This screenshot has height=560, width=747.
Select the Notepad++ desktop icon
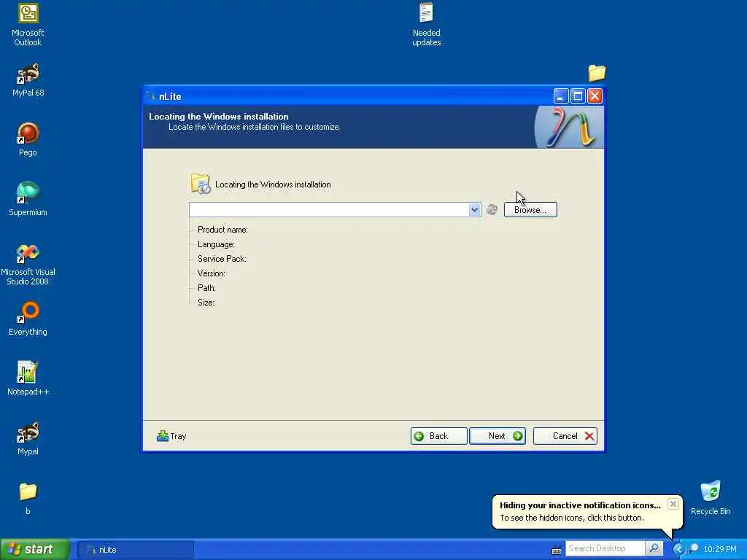click(28, 378)
